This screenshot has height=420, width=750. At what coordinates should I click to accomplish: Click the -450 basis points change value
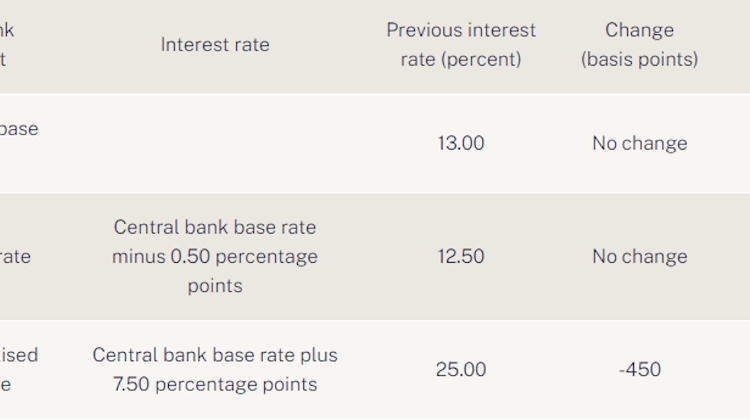point(639,369)
